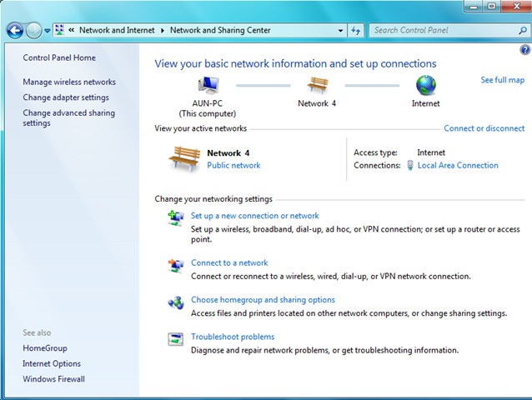Expand the Network and Internet breadcrumb arrow
Viewport: 532px width, 400px height.
pos(162,31)
